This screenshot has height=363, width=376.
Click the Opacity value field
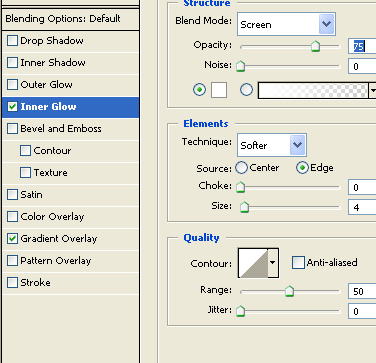(362, 46)
